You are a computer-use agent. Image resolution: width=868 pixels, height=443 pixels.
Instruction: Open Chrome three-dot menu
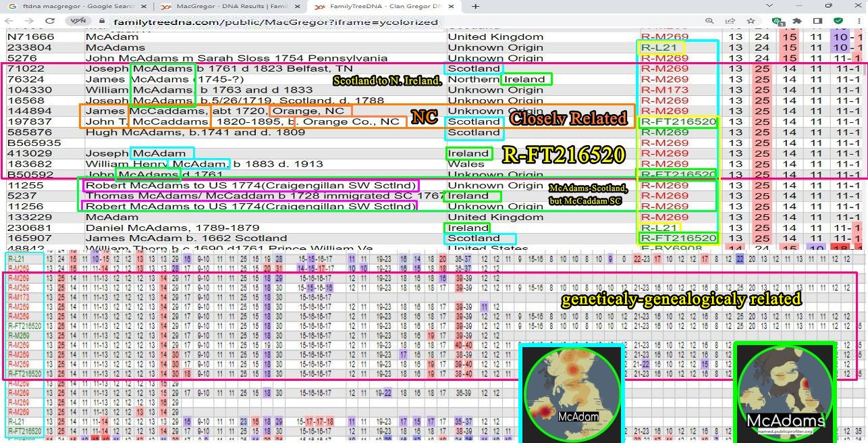tap(858, 22)
